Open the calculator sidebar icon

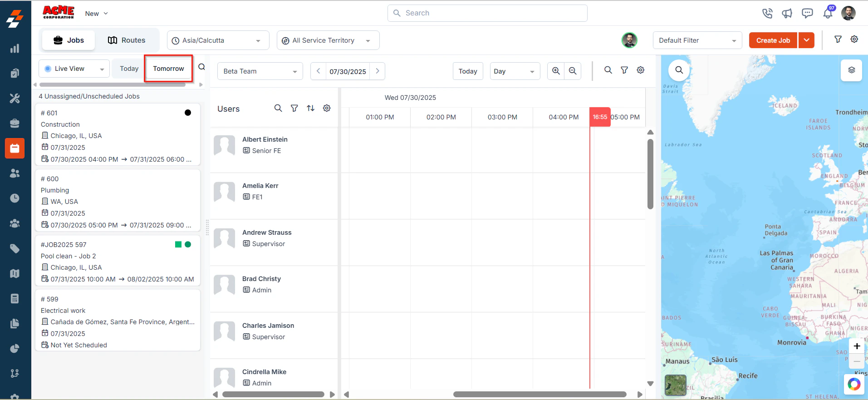pyautogui.click(x=15, y=298)
